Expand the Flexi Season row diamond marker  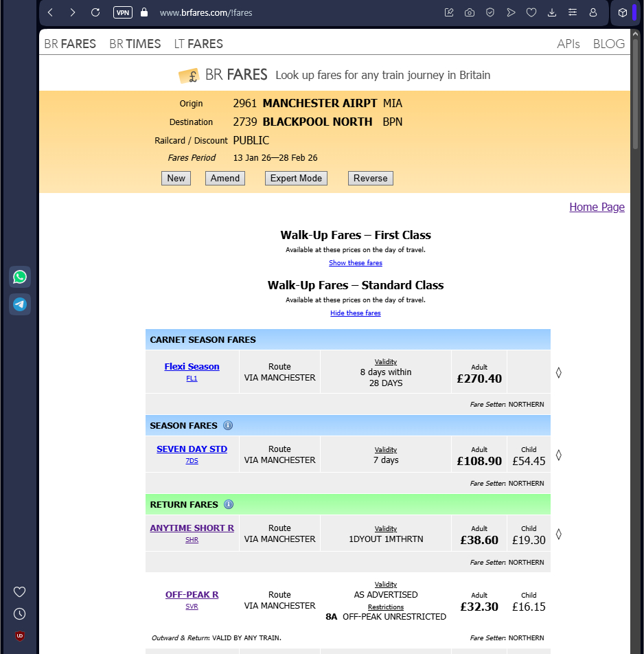click(x=558, y=372)
